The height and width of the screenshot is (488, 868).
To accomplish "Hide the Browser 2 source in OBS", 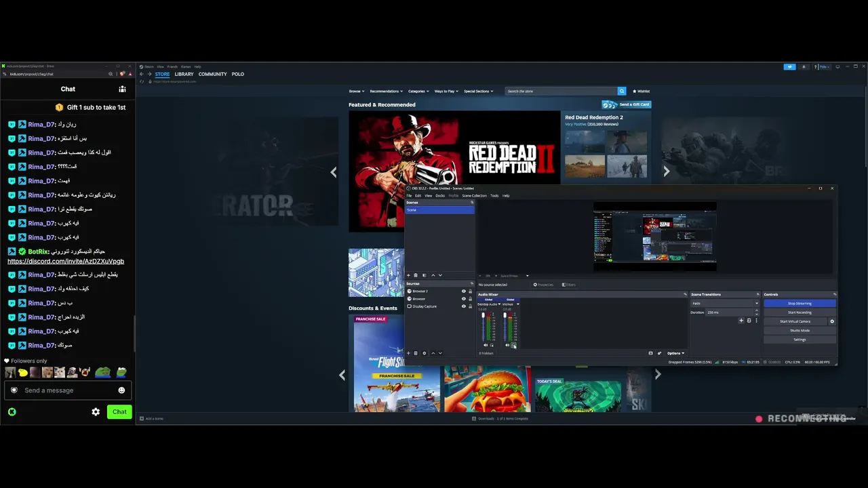I will (464, 291).
